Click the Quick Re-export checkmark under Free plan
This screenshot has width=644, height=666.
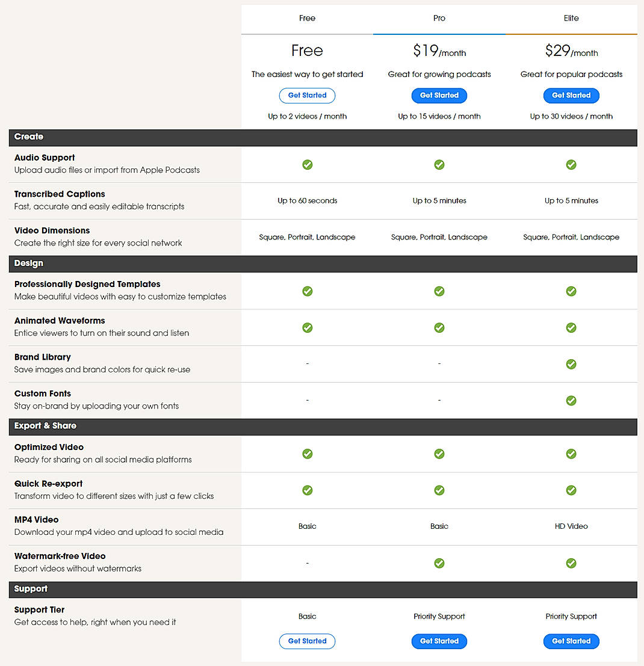(x=307, y=490)
